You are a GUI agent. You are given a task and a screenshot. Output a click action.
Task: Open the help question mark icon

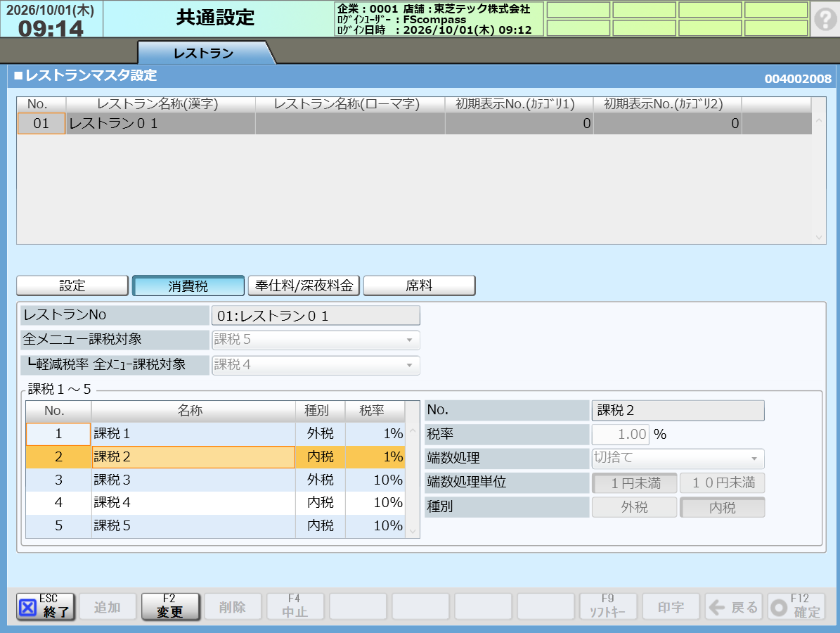825,19
